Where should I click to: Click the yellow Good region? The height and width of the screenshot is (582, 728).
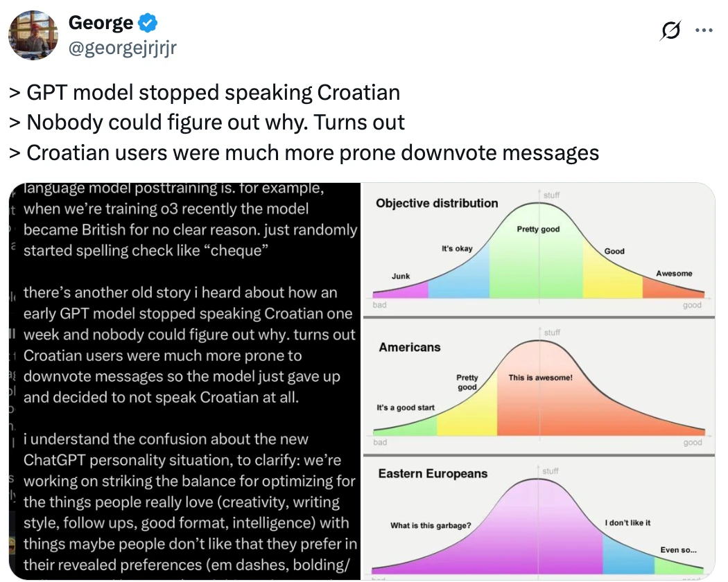(x=612, y=274)
